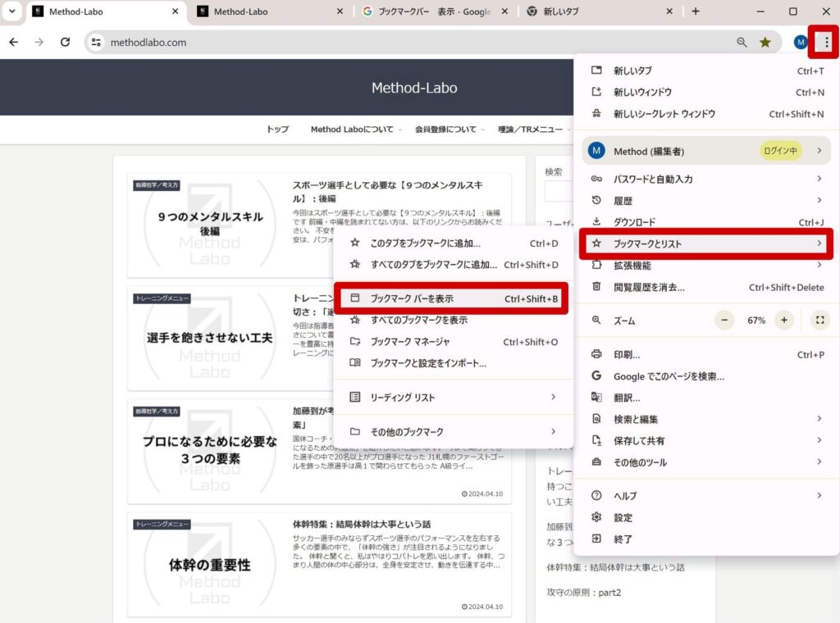Click the Method-Labo site title
The image size is (840, 623).
pos(414,88)
